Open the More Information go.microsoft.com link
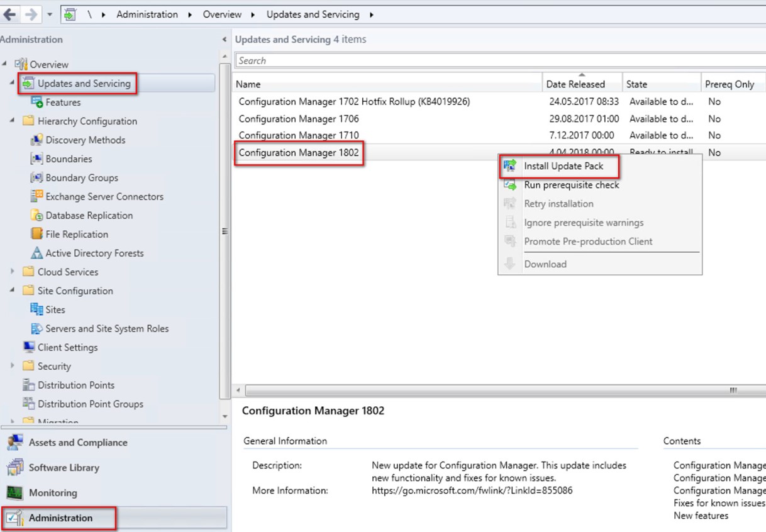This screenshot has height=532, width=766. 472,490
